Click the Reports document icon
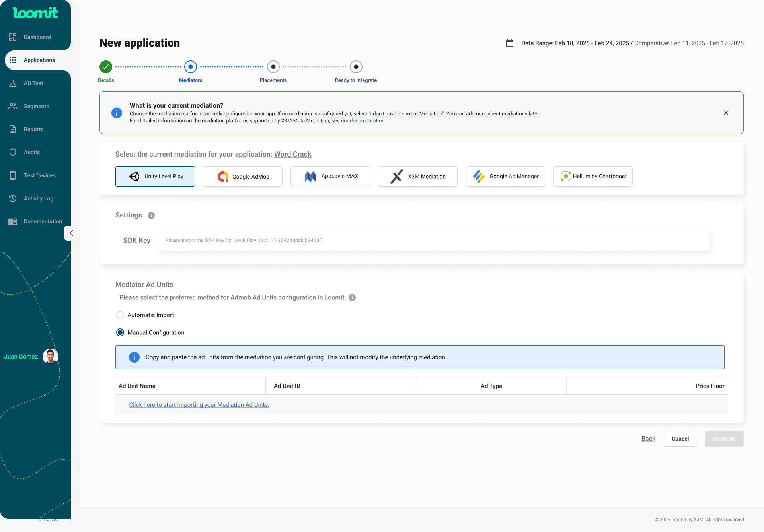This screenshot has width=764, height=532. (x=13, y=129)
